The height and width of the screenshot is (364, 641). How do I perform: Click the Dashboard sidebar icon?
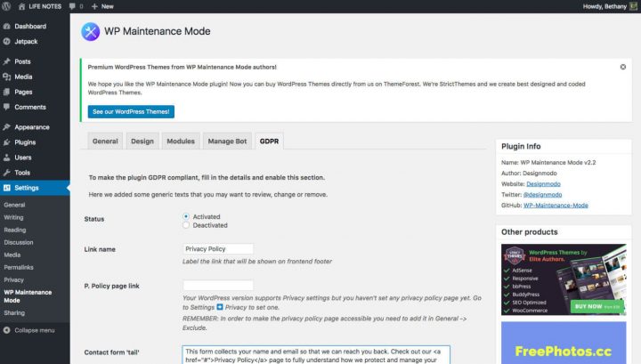pyautogui.click(x=6, y=26)
